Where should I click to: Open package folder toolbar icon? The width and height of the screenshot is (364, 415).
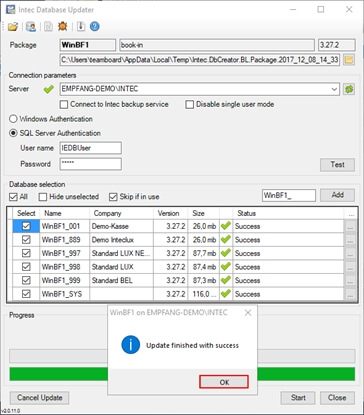[13, 27]
